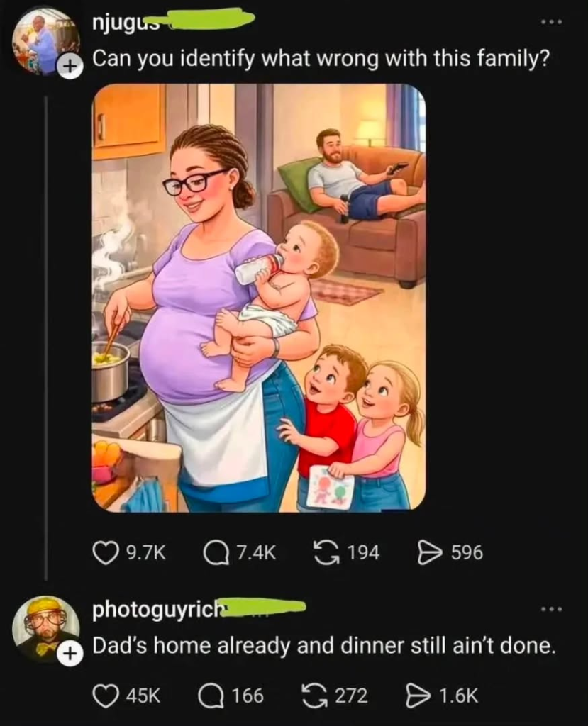Like photoguyrich's reply with the heart

[105, 696]
